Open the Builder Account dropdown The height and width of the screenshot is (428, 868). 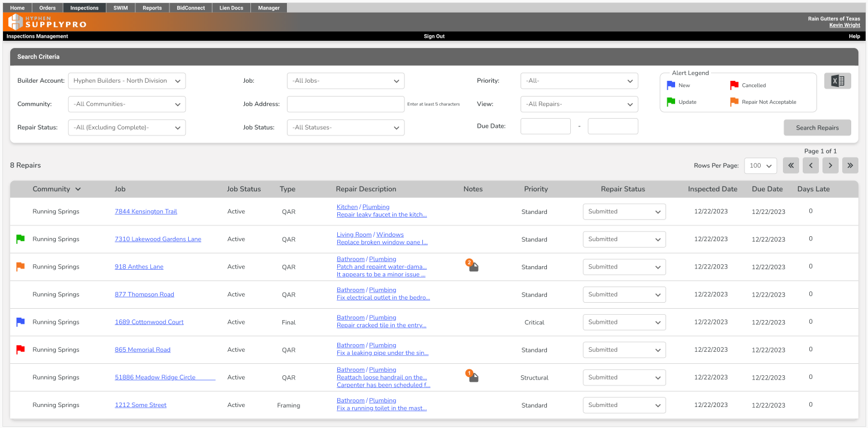[x=126, y=80]
